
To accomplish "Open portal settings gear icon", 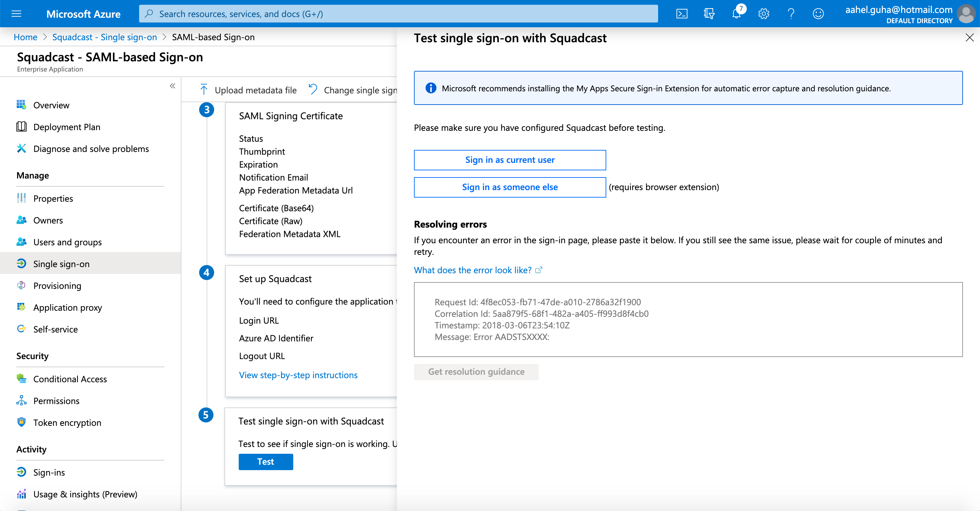I will [x=763, y=14].
